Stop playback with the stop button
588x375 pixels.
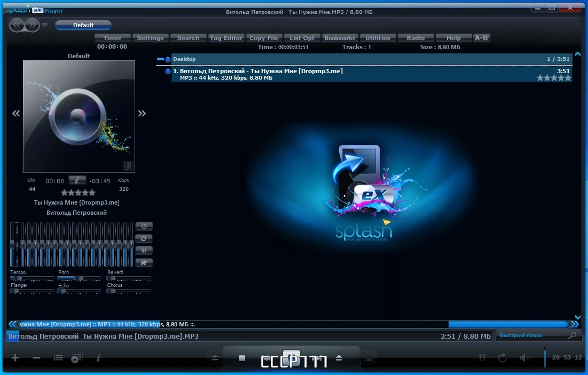pyautogui.click(x=242, y=358)
